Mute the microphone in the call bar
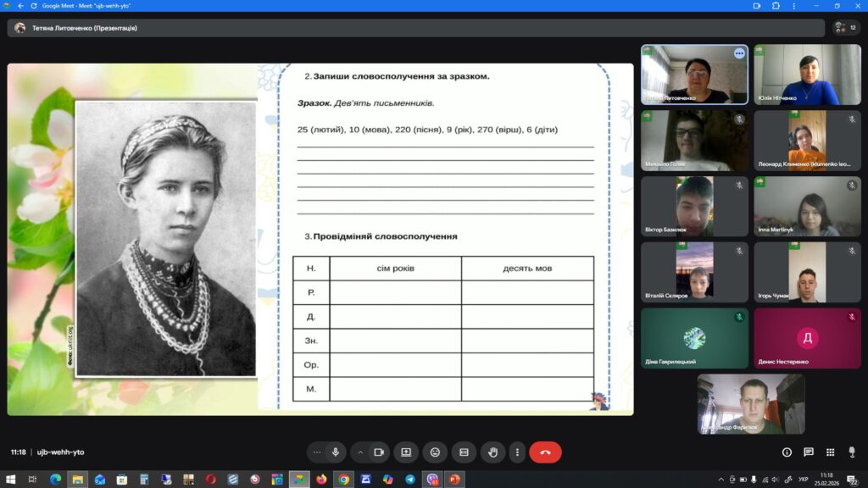868x488 pixels. pyautogui.click(x=336, y=452)
